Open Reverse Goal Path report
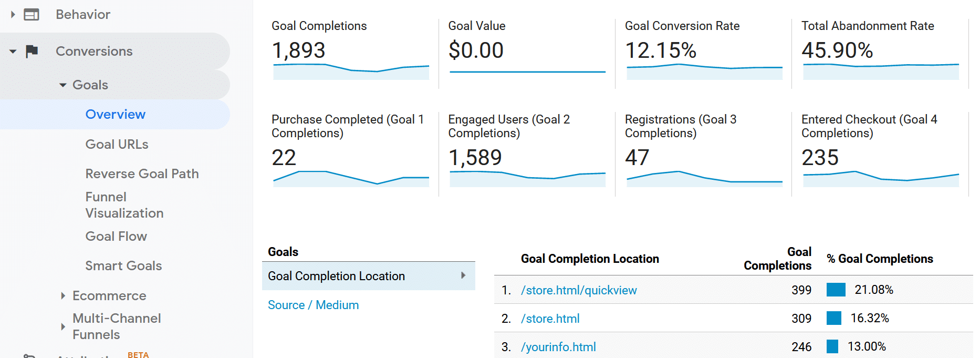 click(x=142, y=173)
